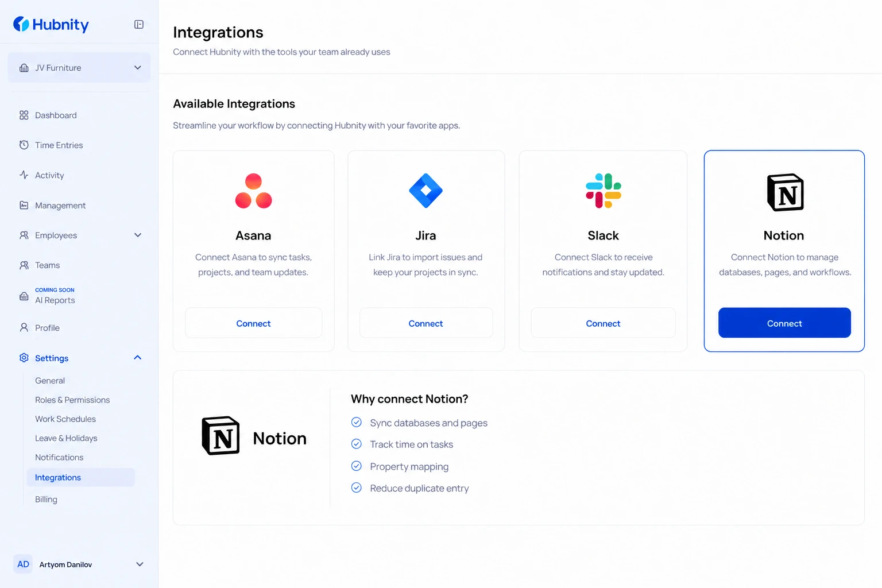Click checkmark next to Track time on tasks
This screenshot has height=588, width=882.
pos(357,444)
